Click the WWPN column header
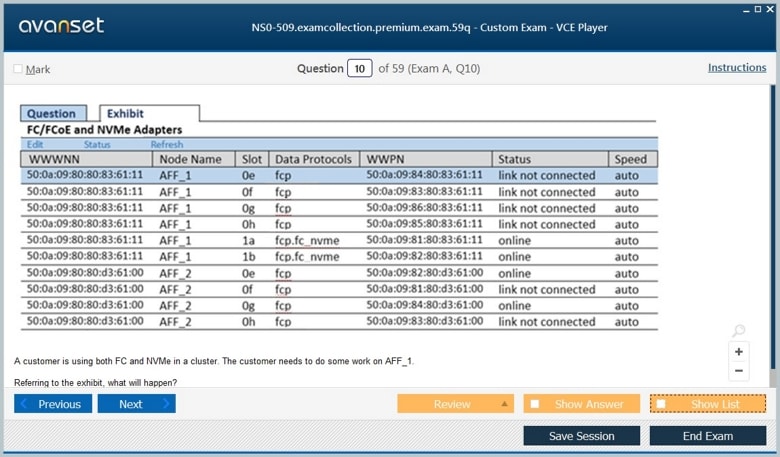The image size is (780, 457). 426,159
